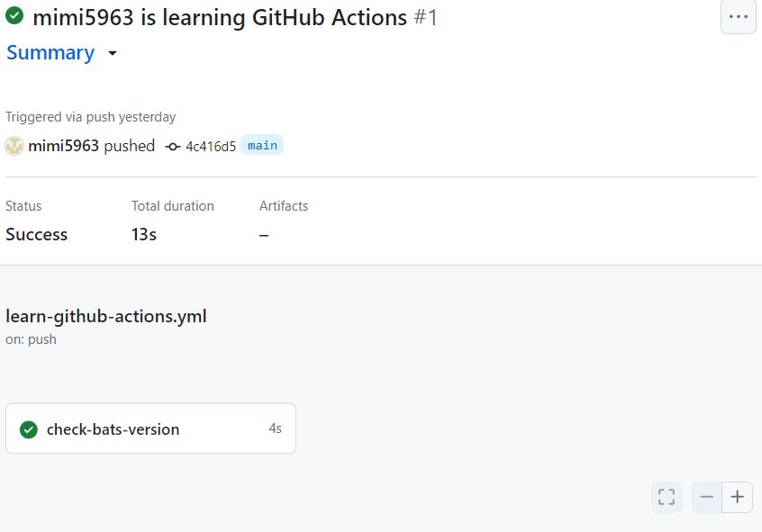
Task: Expand the Summary dropdown arrow
Action: [113, 53]
